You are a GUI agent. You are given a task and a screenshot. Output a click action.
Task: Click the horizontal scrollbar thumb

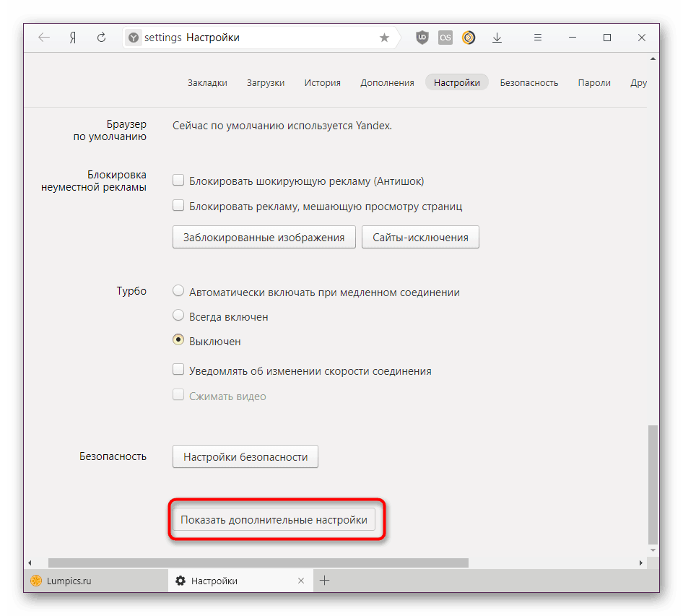258,563
